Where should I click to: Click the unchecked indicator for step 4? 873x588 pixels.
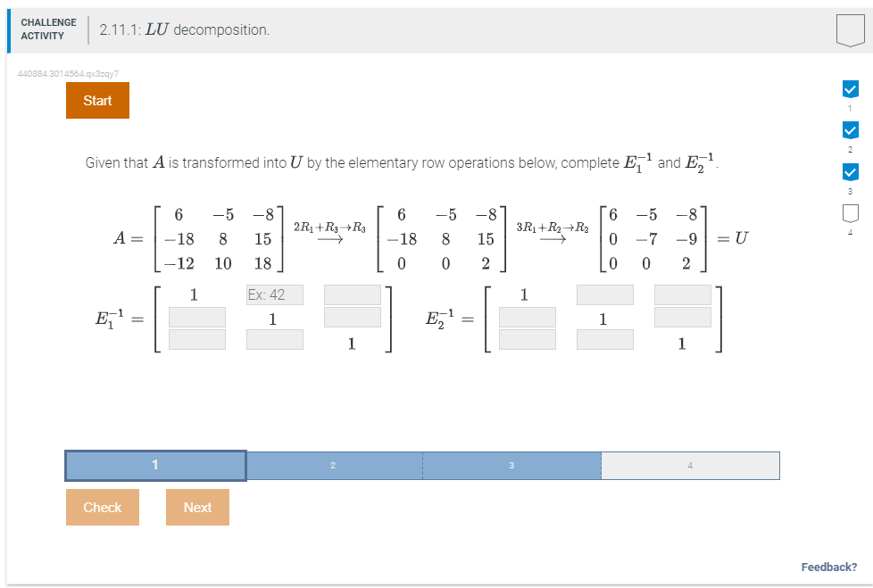[x=850, y=212]
